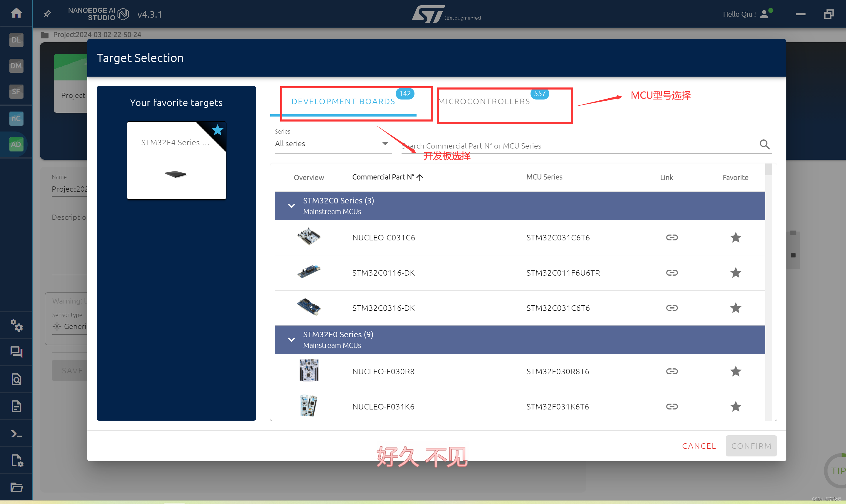The image size is (846, 504).
Task: Unfavorite the STM32F4 Series target card star
Action: (x=217, y=130)
